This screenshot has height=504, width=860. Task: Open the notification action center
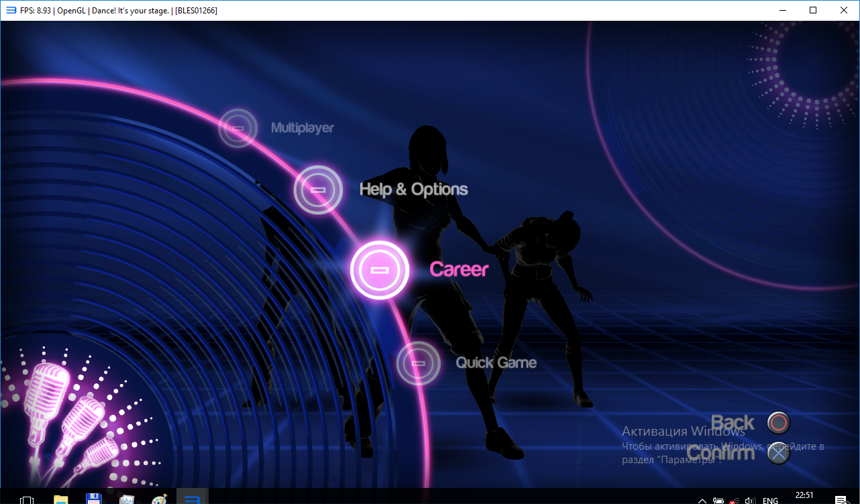coord(839,500)
